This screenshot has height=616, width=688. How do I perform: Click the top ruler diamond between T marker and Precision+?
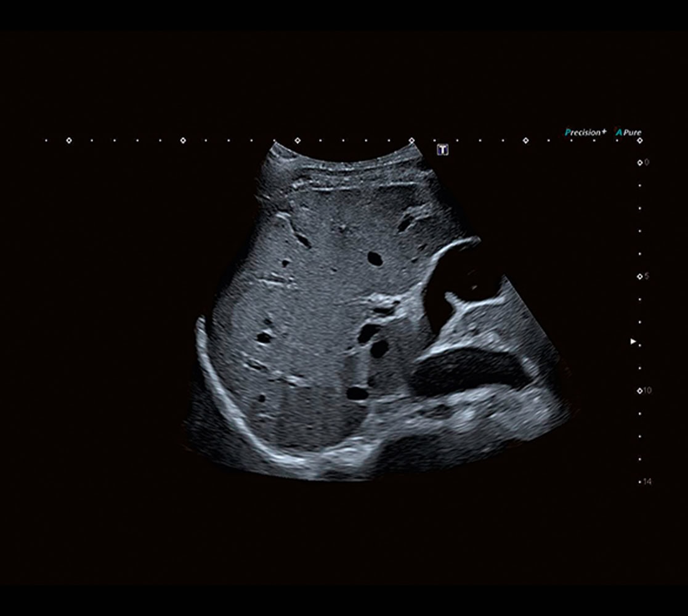pyautogui.click(x=525, y=140)
